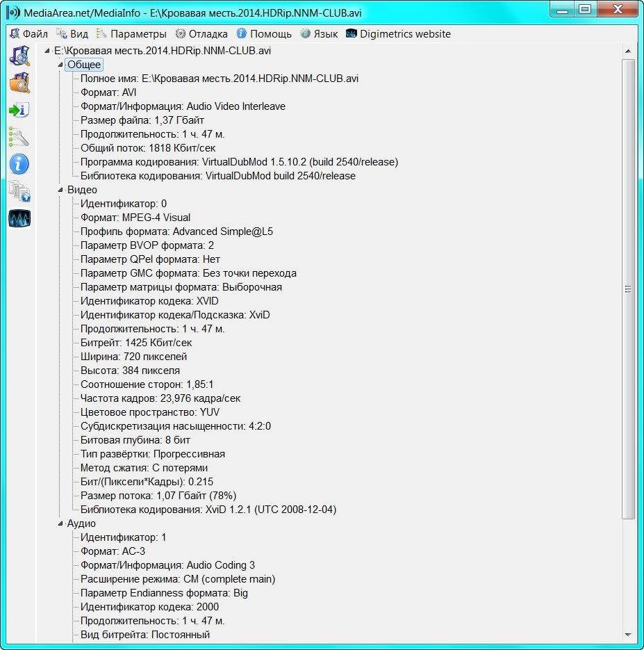
Task: Select the Общее tree node
Action: (x=84, y=65)
